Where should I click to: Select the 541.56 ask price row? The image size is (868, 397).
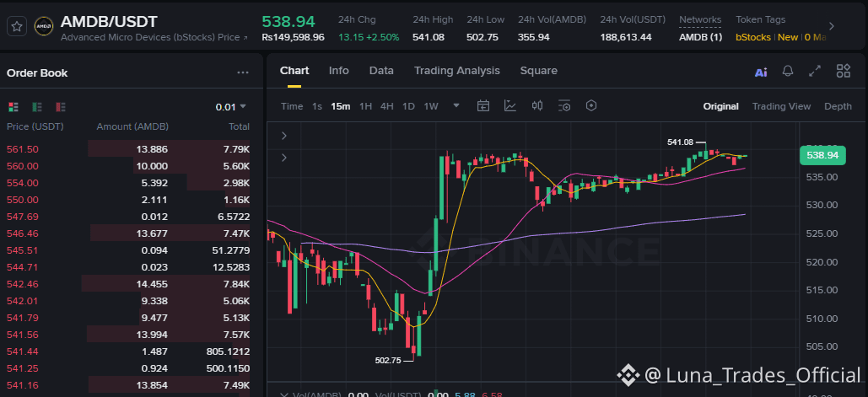coord(128,335)
